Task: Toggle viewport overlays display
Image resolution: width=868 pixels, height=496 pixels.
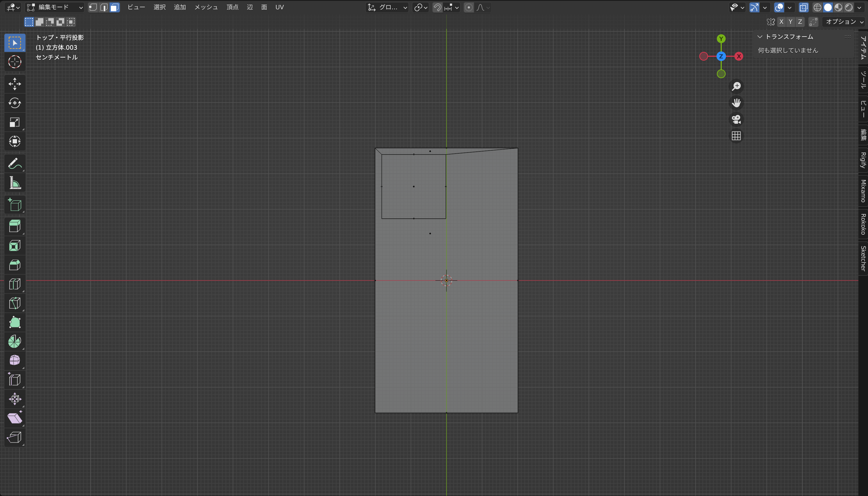Action: coord(779,7)
